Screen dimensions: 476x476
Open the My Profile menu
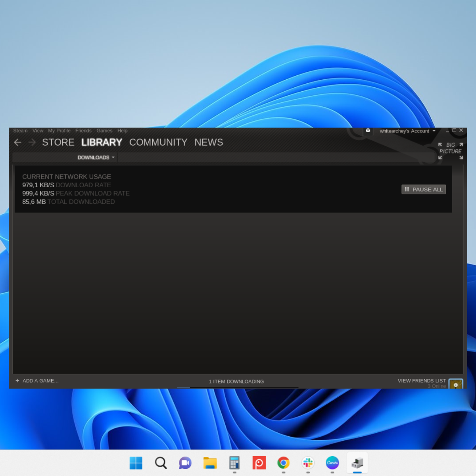[x=59, y=131]
